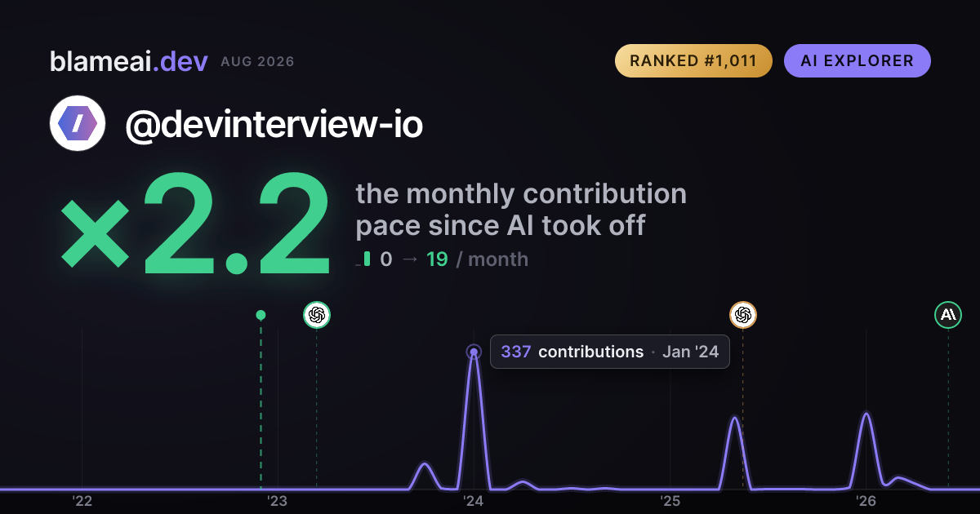Open the blameai.dev site title
Viewport: 980px width, 514px height.
128,61
